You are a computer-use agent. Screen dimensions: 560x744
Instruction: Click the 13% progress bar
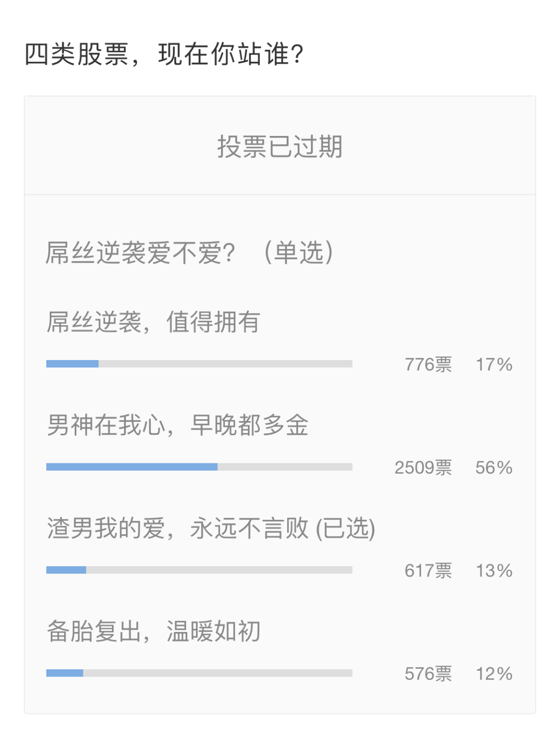199,570
